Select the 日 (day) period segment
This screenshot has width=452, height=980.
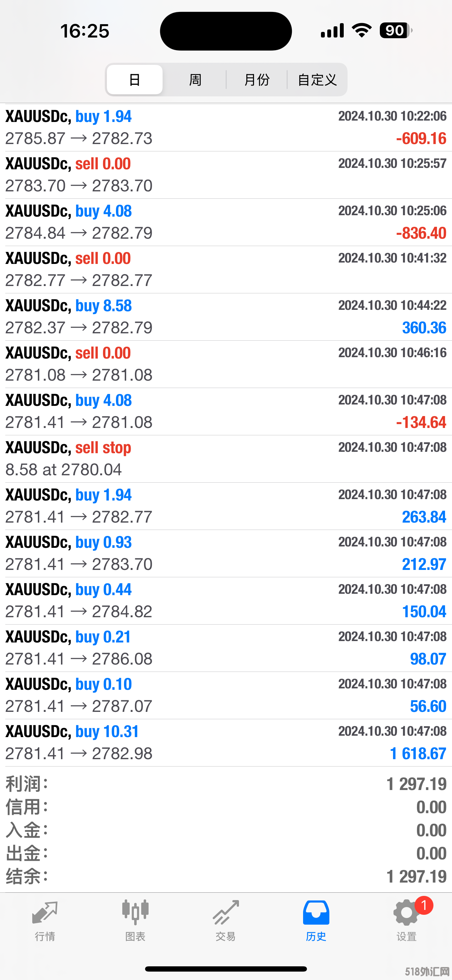[135, 80]
